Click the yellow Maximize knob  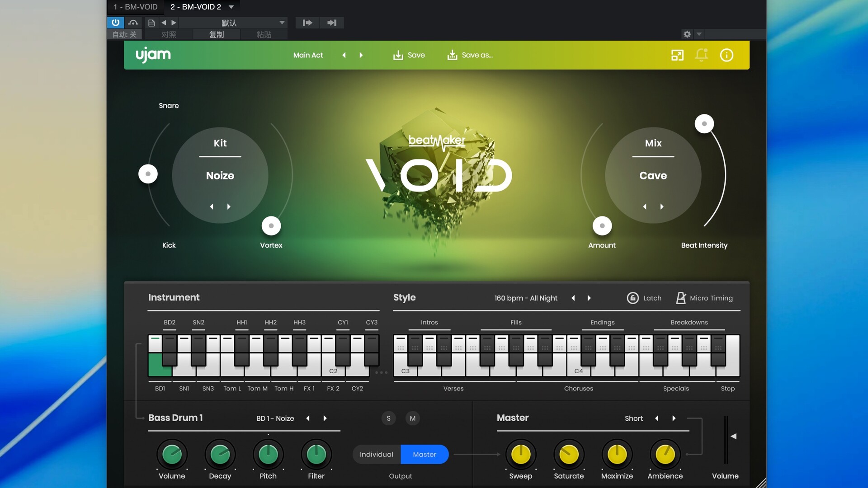click(617, 455)
